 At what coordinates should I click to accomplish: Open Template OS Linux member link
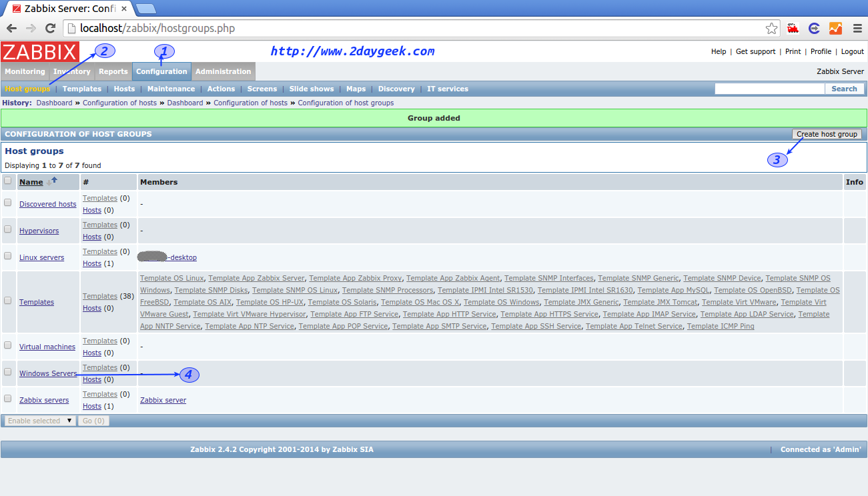[x=172, y=278]
